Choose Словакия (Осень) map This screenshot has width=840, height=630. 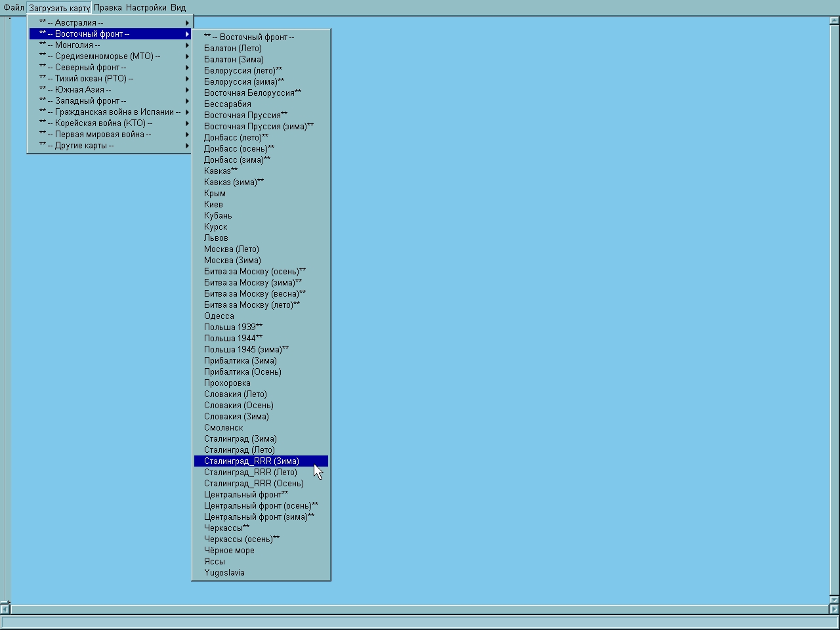pyautogui.click(x=261, y=406)
